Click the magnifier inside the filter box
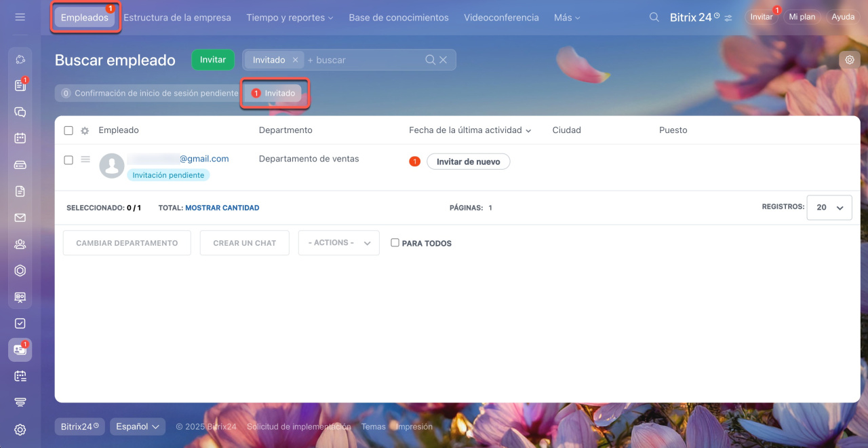 point(430,60)
